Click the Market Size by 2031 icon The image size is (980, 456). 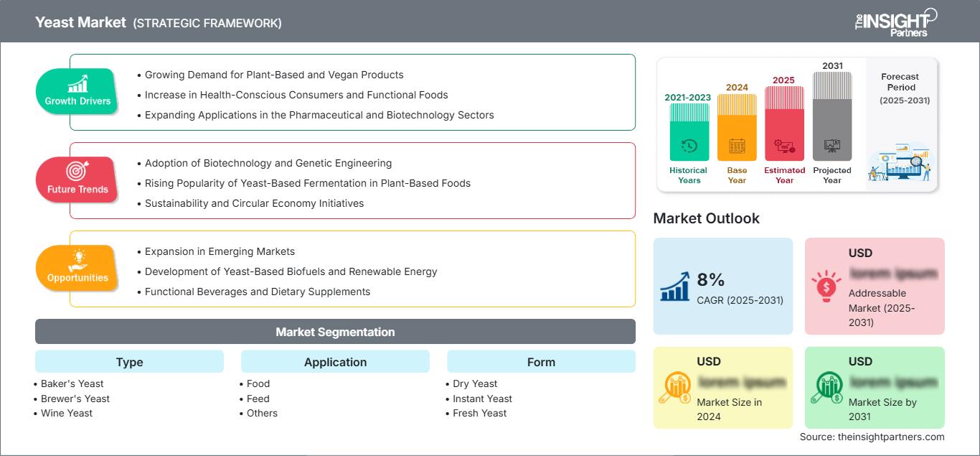(826, 388)
